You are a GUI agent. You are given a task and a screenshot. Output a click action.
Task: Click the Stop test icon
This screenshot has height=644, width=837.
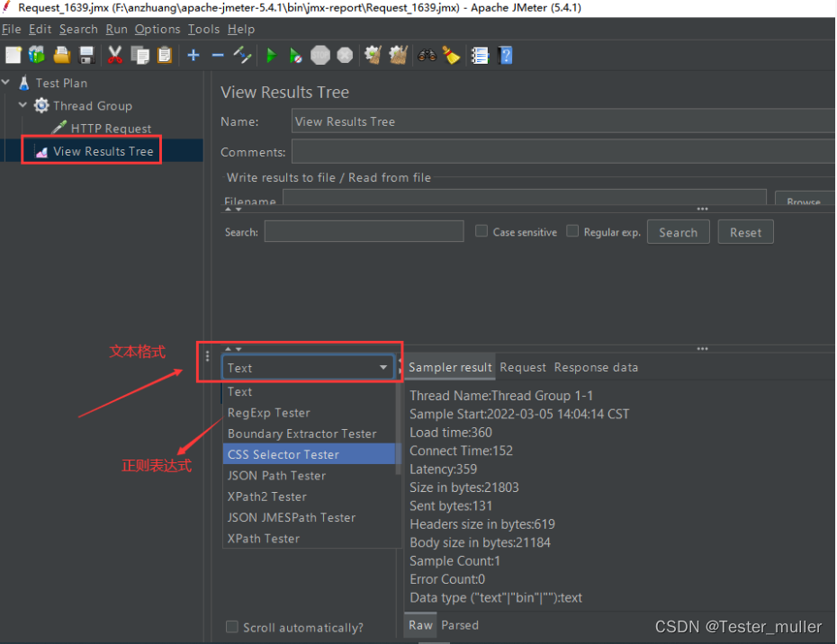click(x=320, y=55)
